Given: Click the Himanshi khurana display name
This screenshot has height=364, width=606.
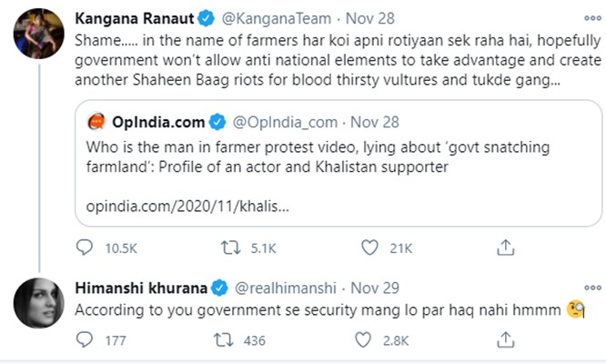Looking at the screenshot, I should pyautogui.click(x=139, y=288).
